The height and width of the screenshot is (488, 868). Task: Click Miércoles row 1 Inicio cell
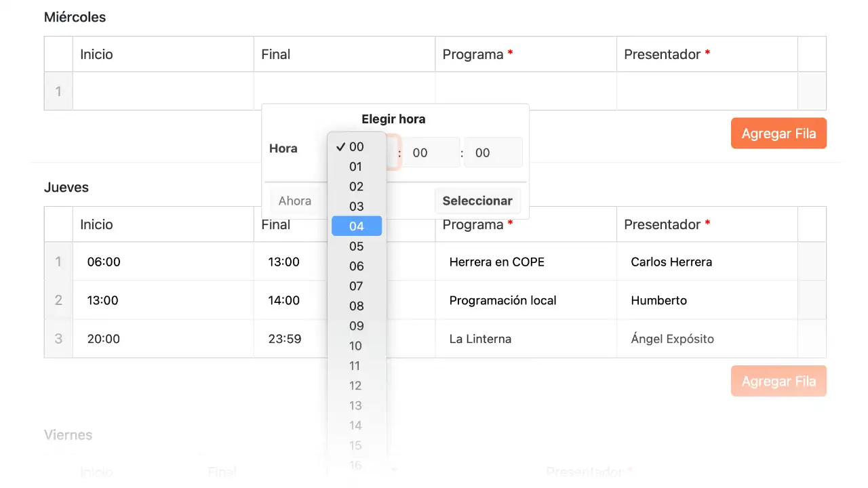163,91
